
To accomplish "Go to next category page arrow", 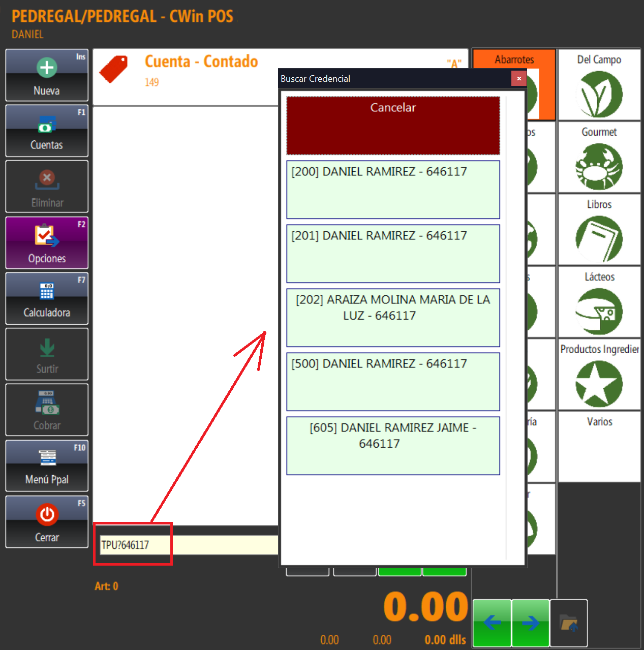I will point(530,623).
